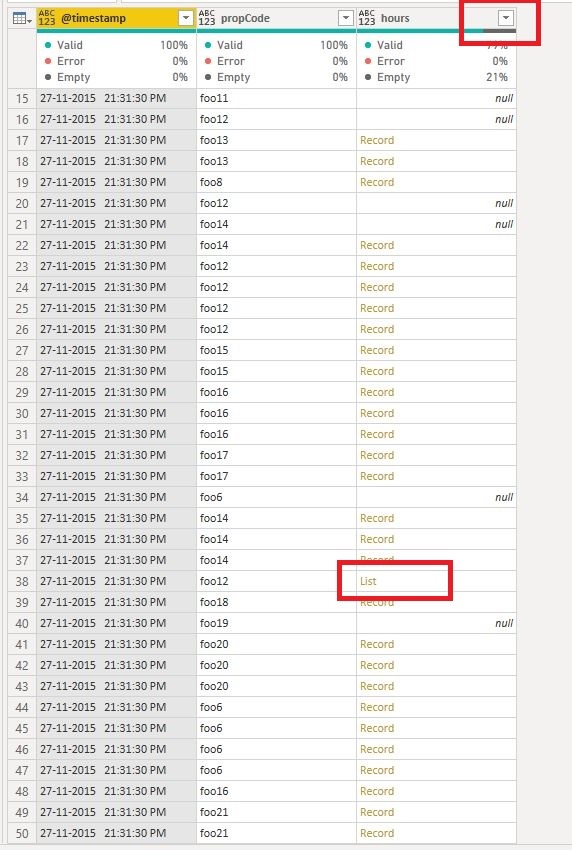Select the foo16 cell in row 48
Image resolution: width=572 pixels, height=850 pixels.
tap(276, 791)
